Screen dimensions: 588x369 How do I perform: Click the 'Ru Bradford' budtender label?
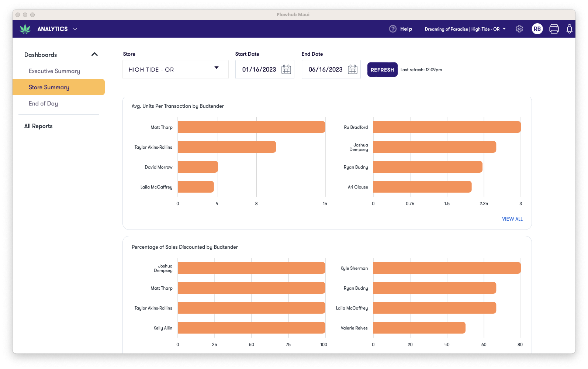[x=356, y=127]
